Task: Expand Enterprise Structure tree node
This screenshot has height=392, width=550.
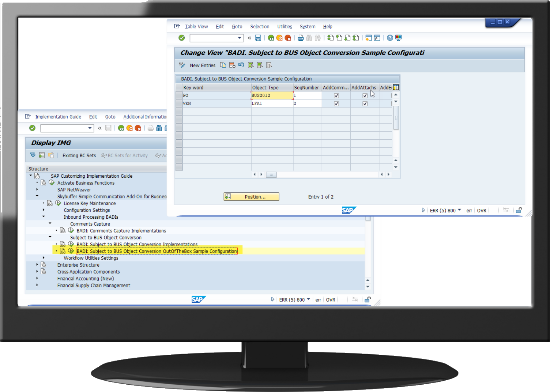Action: pos(37,264)
